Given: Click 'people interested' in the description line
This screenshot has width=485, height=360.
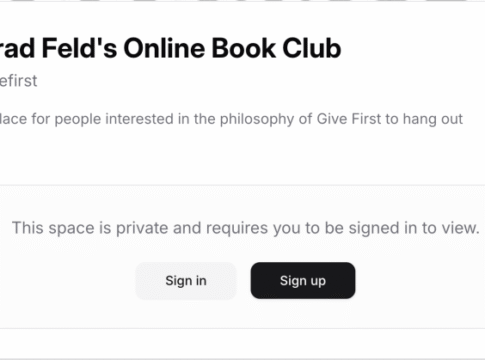Looking at the screenshot, I should (114, 119).
